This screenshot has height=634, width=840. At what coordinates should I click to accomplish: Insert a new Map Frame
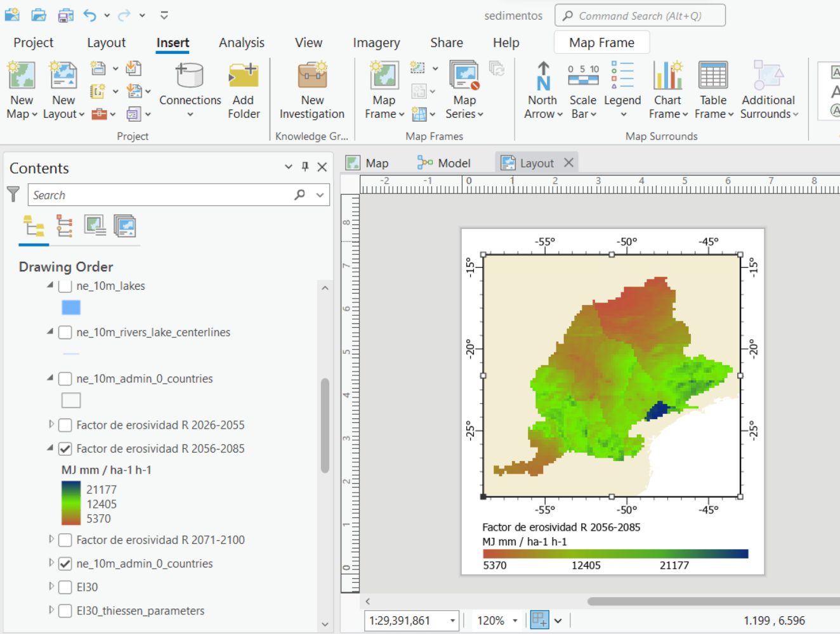tap(383, 90)
